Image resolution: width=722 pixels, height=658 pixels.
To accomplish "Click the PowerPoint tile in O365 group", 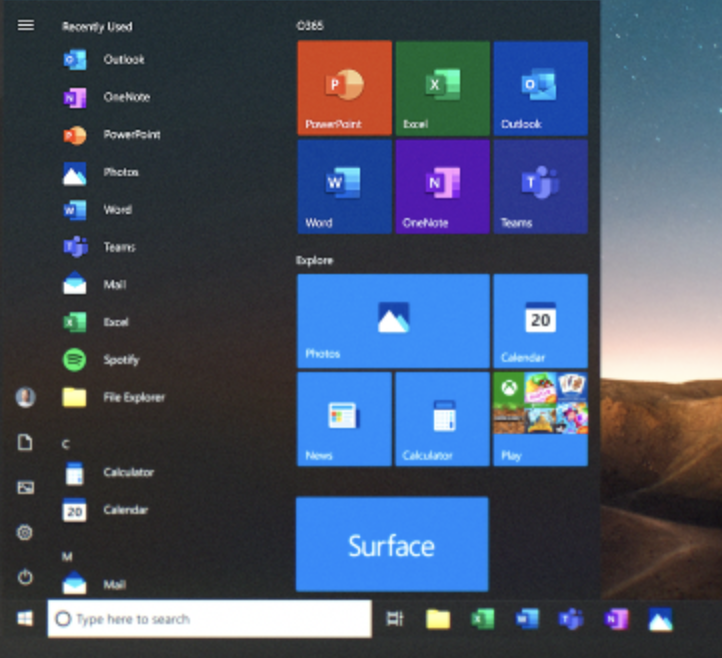I will coord(344,87).
